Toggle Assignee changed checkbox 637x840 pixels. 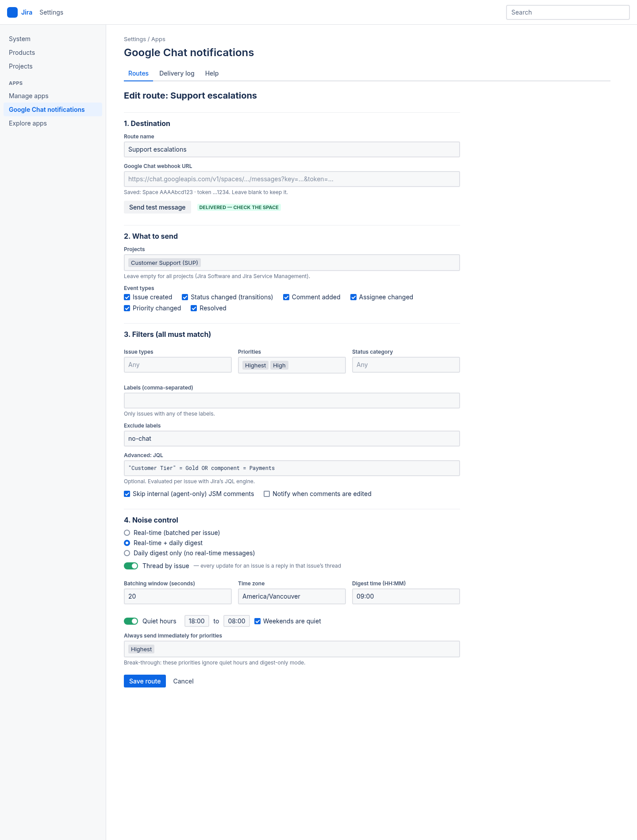(x=353, y=297)
